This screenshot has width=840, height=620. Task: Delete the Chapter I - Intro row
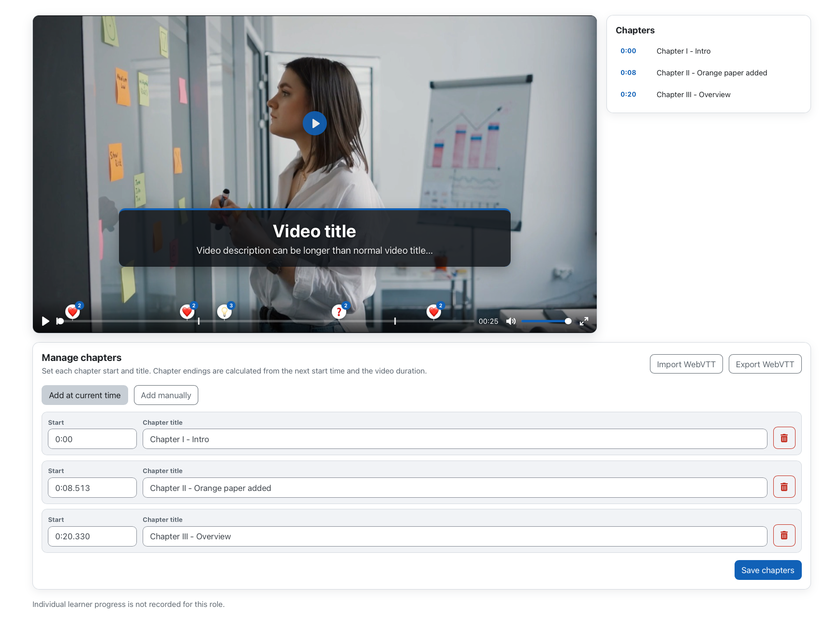point(784,438)
